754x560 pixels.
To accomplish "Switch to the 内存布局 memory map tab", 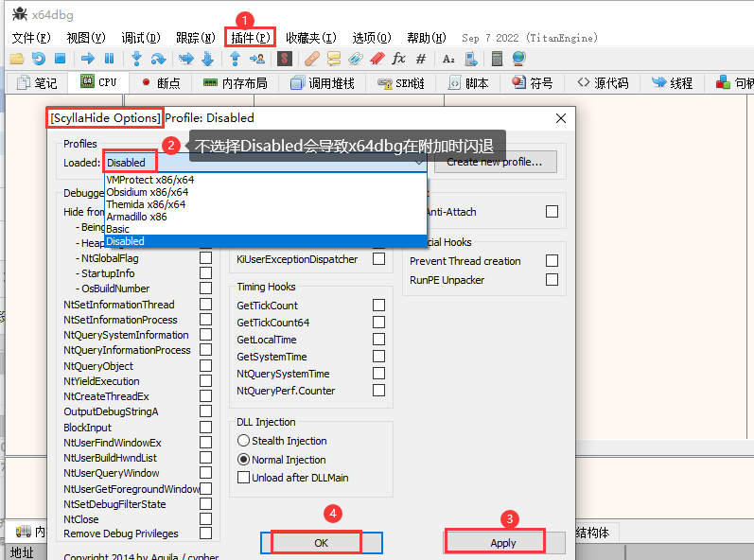I will [235, 83].
